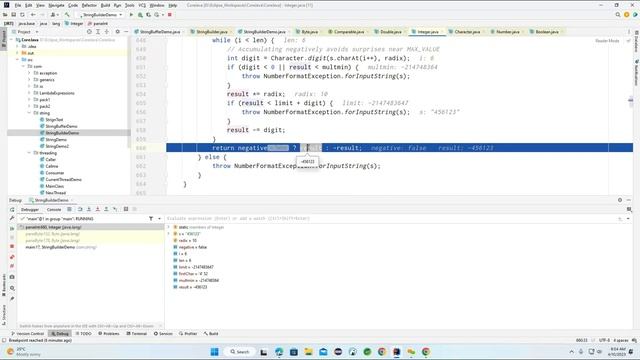Viewport: 640px width, 360px height.
Task: Open the Version Control tool window
Action: pos(27,333)
